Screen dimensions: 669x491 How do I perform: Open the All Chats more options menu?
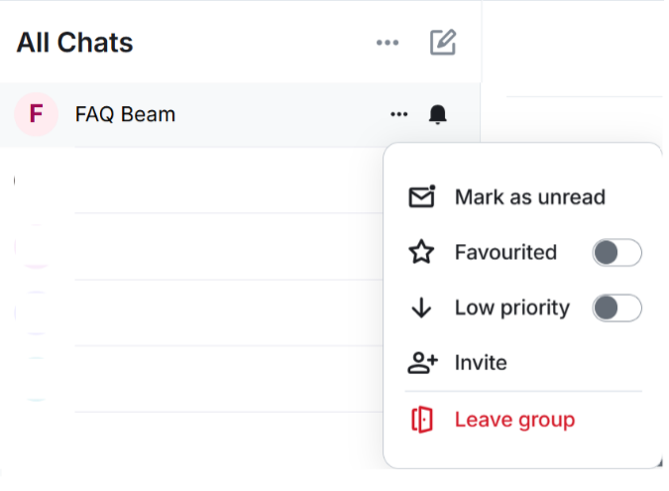(388, 43)
